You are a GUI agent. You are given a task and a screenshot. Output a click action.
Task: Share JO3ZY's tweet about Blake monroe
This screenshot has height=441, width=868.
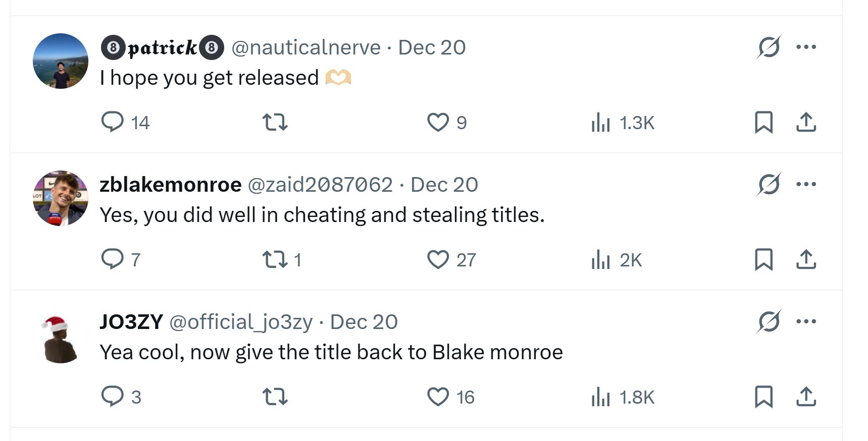tap(806, 397)
